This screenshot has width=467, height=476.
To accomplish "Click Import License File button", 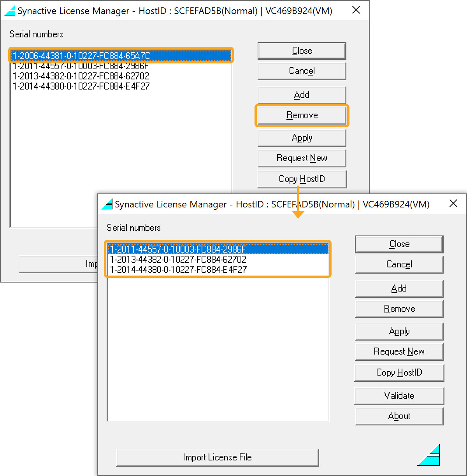I will click(218, 458).
